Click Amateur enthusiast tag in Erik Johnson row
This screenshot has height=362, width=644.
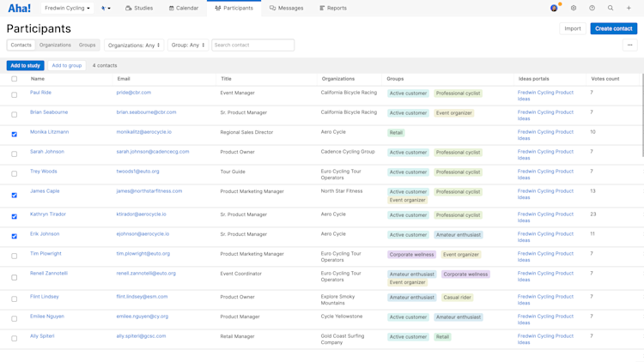[x=459, y=235]
